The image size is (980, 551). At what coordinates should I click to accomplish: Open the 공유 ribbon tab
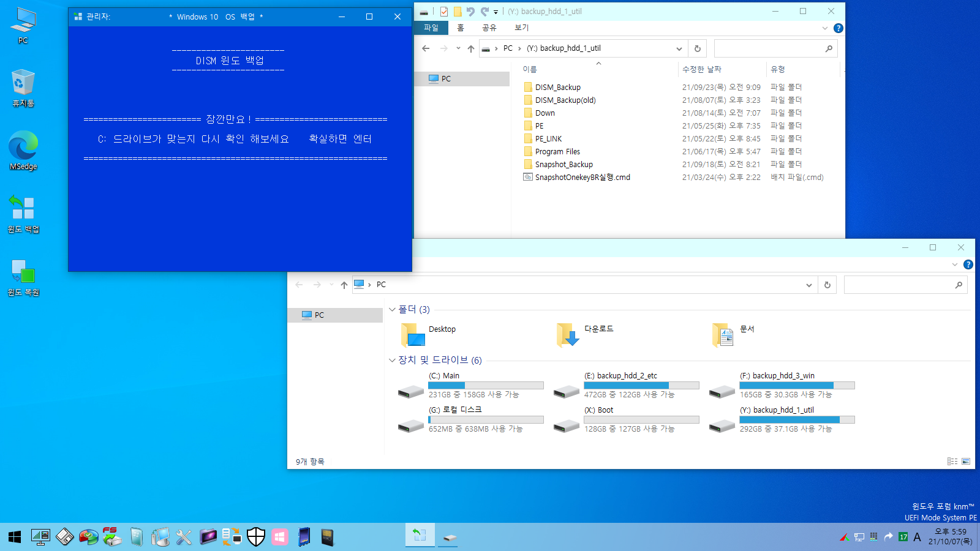489,28
